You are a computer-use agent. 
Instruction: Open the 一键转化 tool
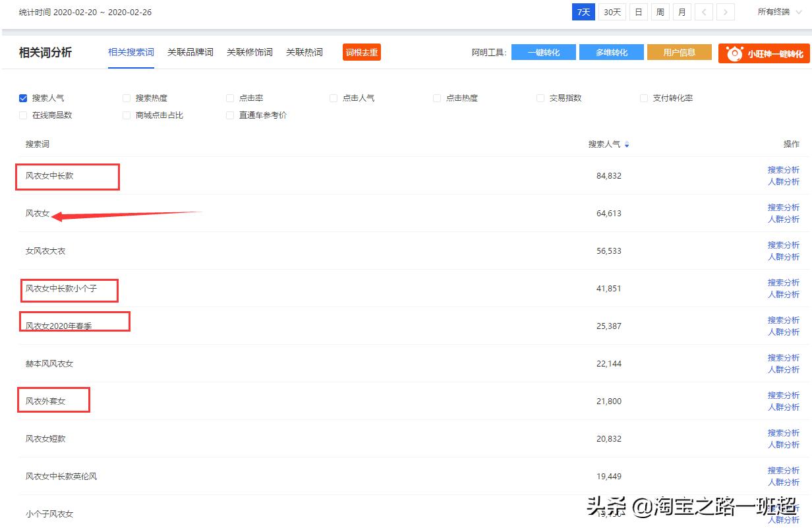click(x=543, y=52)
